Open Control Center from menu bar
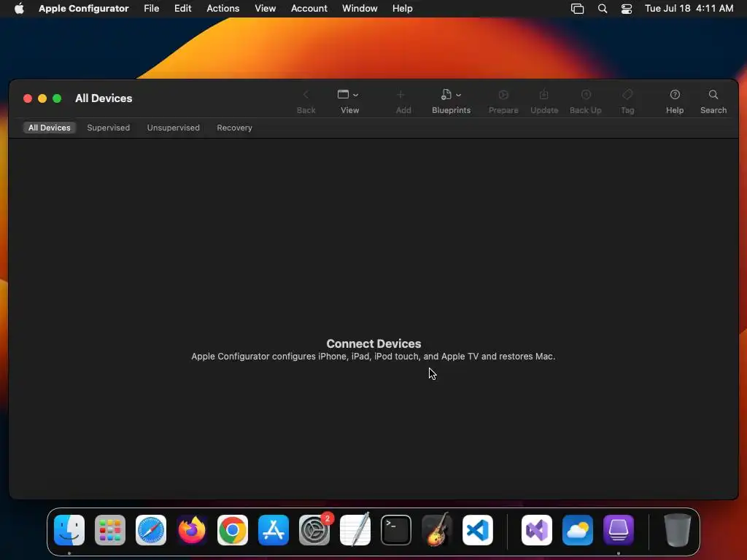747x560 pixels. pyautogui.click(x=627, y=9)
